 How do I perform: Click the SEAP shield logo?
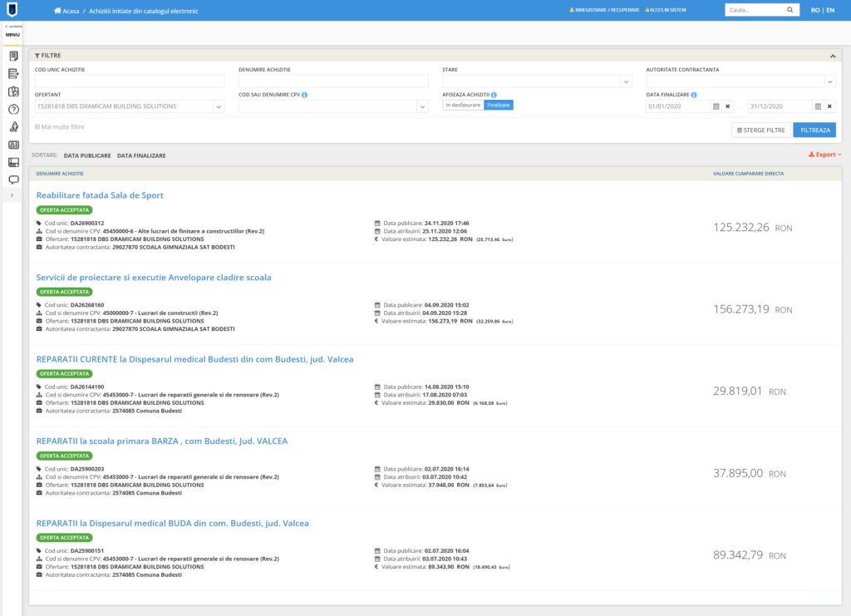(12, 9)
